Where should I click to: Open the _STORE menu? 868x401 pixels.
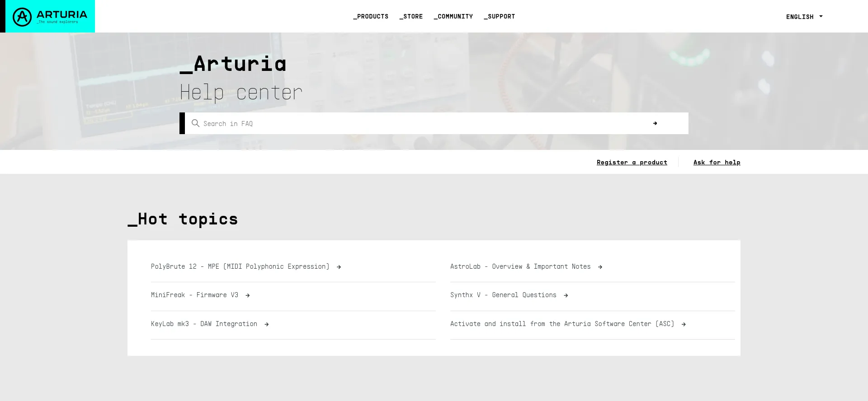411,16
